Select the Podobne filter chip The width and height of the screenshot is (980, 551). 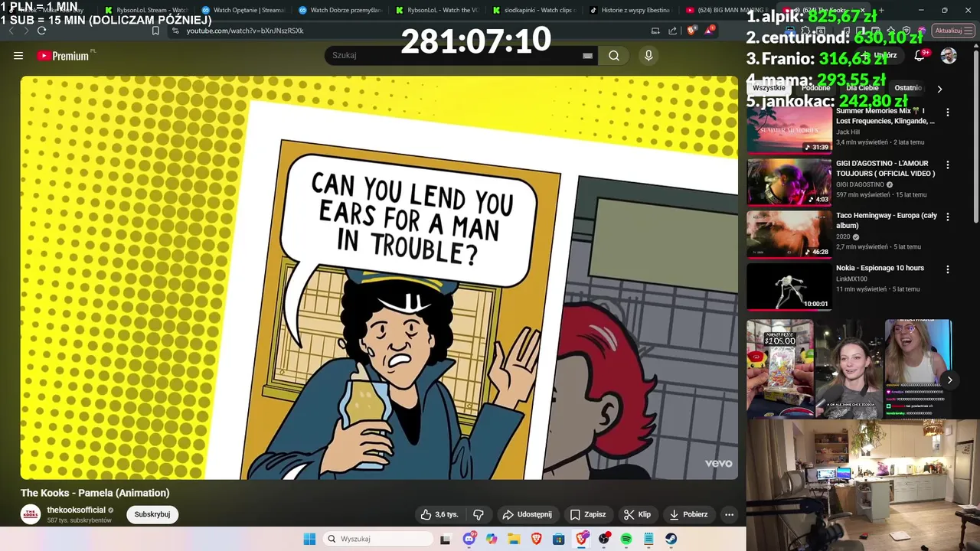[815, 88]
